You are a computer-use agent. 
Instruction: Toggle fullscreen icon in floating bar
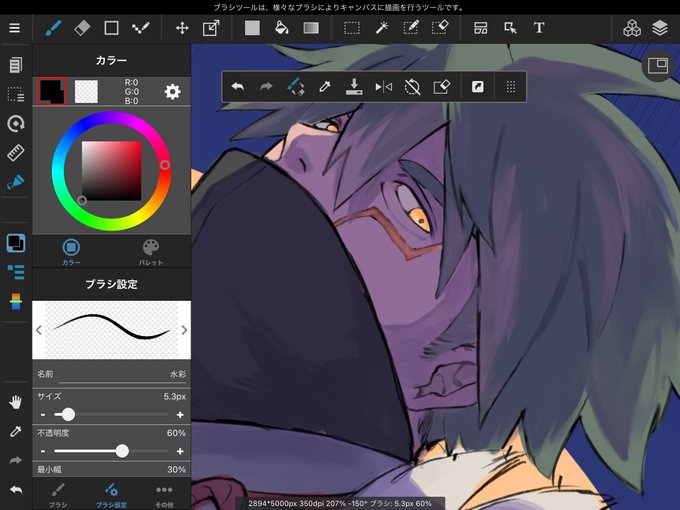coord(477,87)
